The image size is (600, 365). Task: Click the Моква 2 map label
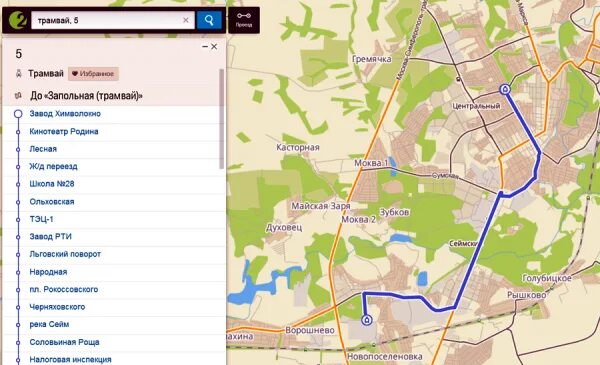pyautogui.click(x=359, y=220)
